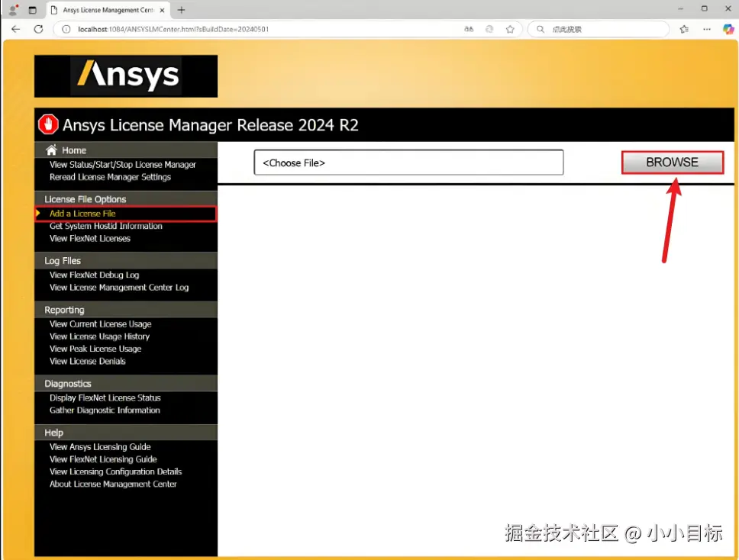Open View Peak License Usage
The image size is (739, 560).
click(95, 349)
